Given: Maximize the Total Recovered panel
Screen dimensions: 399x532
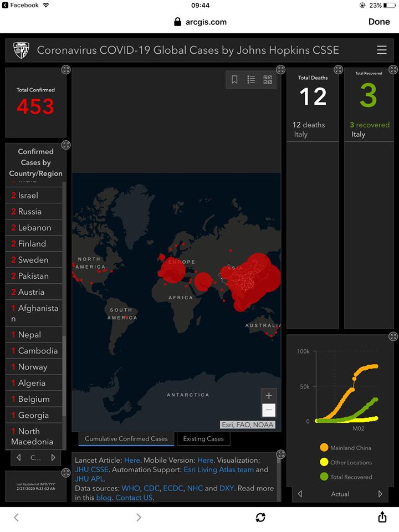Looking at the screenshot, I should [393, 70].
